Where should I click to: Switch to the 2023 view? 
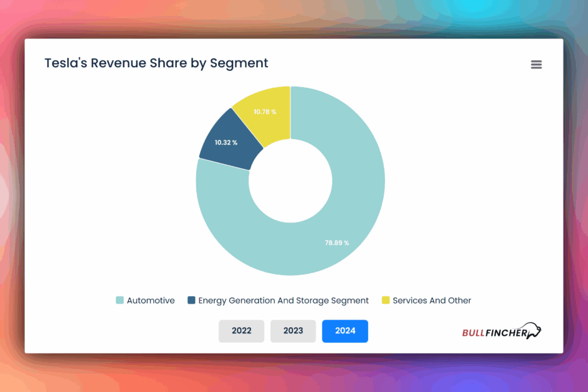[293, 331]
